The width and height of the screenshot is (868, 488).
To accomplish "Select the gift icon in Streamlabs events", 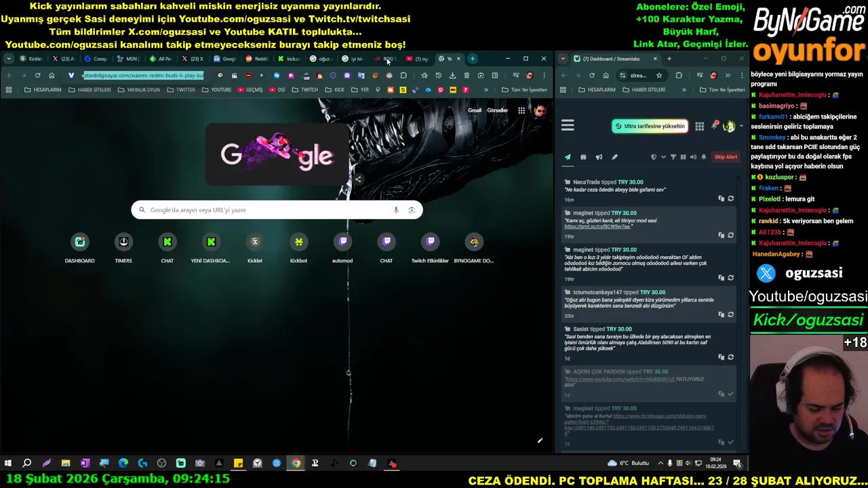I will (583, 157).
